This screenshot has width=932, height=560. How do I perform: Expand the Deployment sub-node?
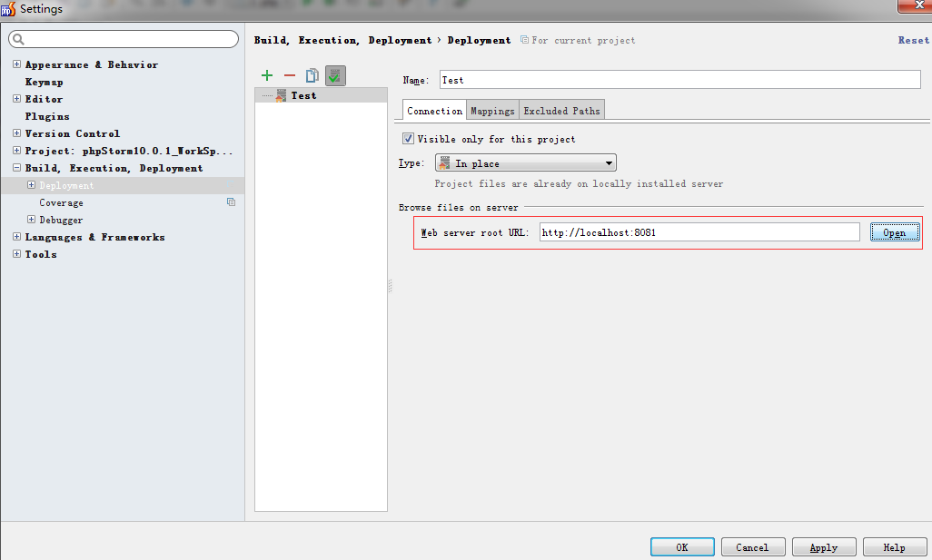[x=31, y=184]
